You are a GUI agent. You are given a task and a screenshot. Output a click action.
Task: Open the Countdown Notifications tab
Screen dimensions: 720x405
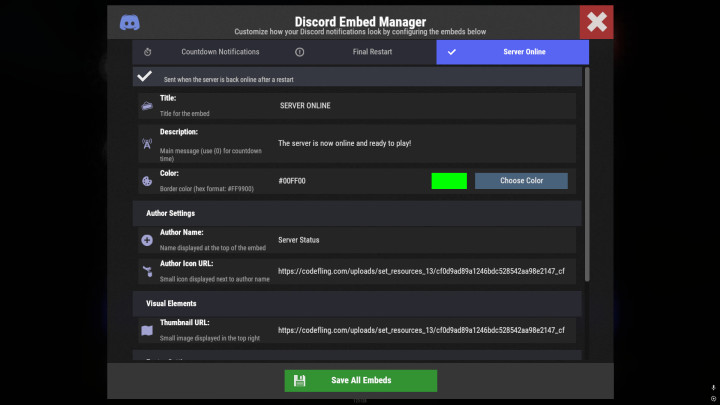208,52
